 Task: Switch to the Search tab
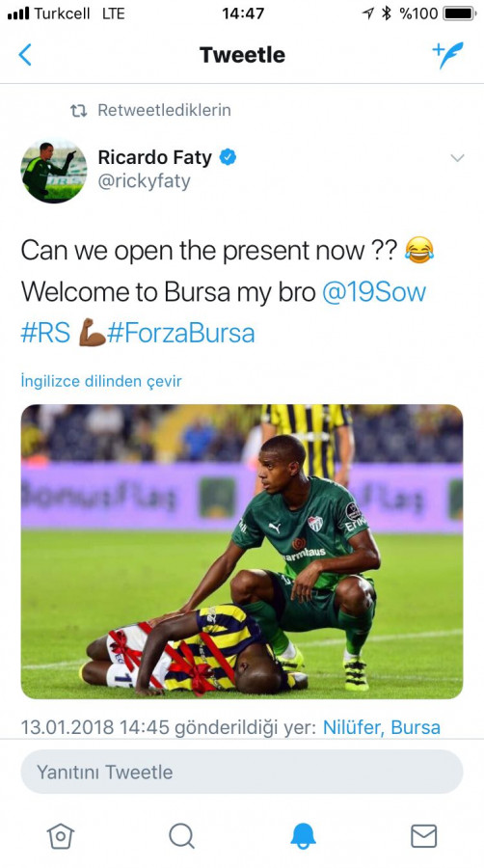(181, 835)
